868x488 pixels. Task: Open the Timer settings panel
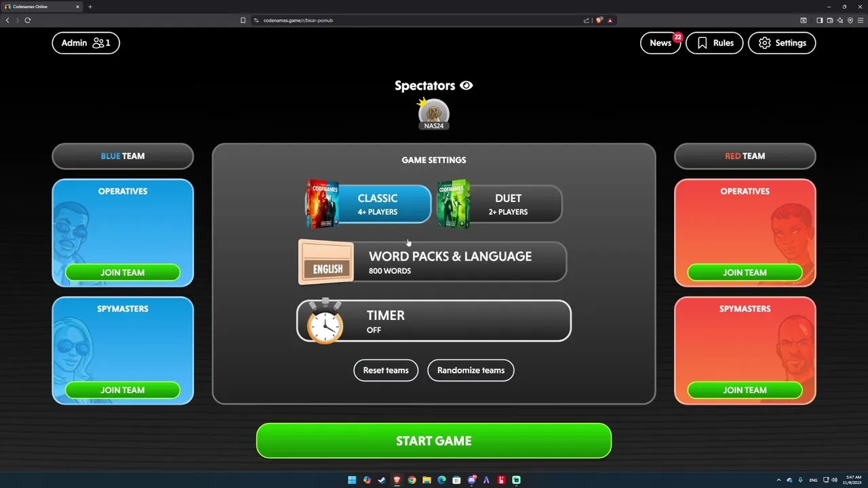pos(434,321)
